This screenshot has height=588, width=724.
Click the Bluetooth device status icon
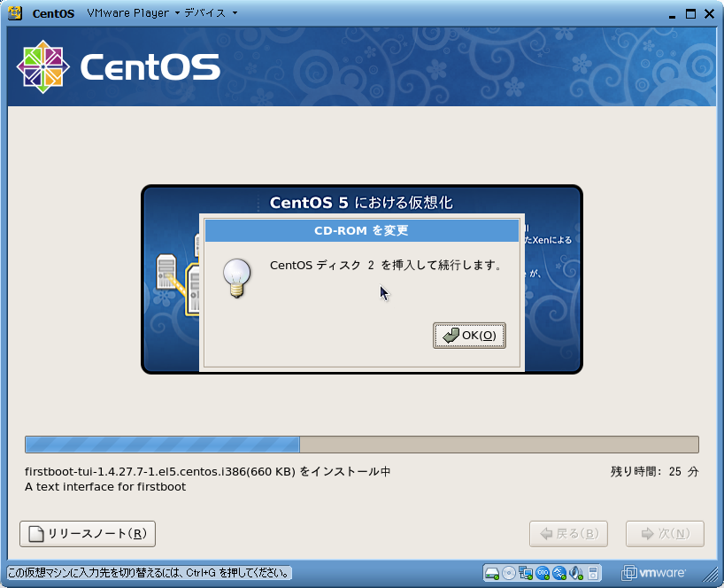click(x=559, y=573)
